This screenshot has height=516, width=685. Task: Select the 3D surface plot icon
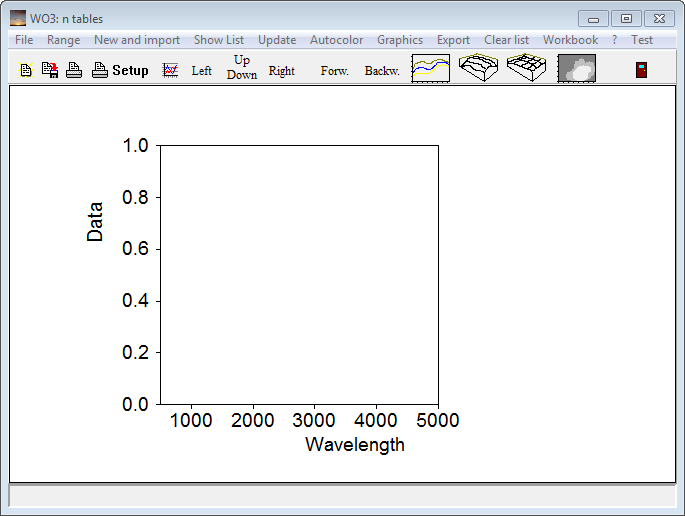480,69
